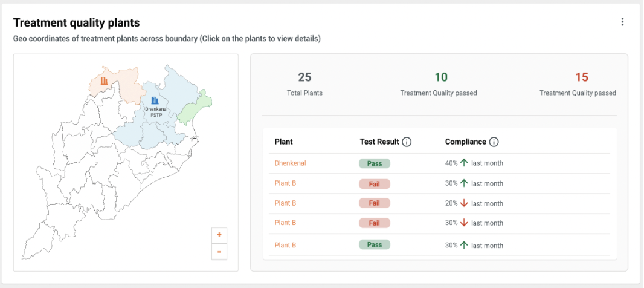Click the Compliance info icon
This screenshot has width=644, height=288.
494,142
